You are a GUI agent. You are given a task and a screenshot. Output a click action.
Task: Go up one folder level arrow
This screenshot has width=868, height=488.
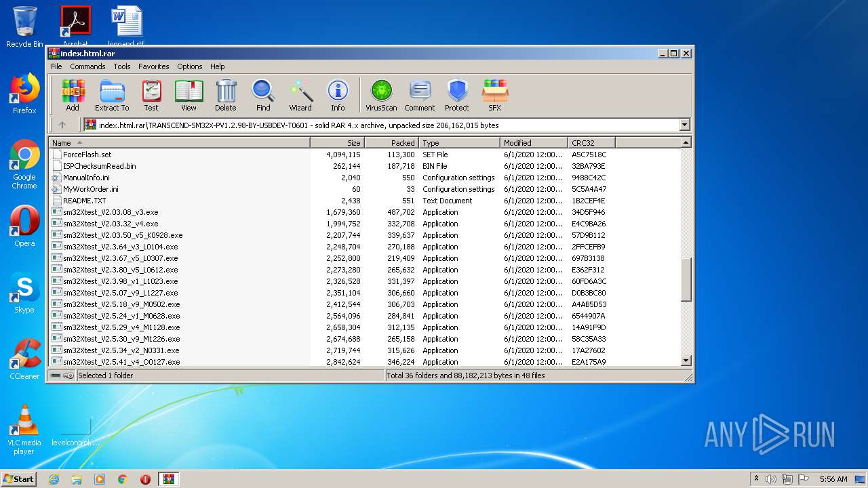(62, 125)
